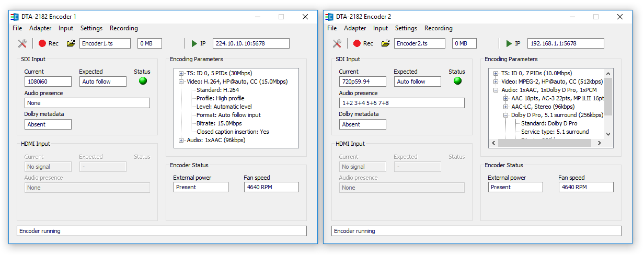Expand TS: ID 0, 5 PIDs node

[181, 73]
